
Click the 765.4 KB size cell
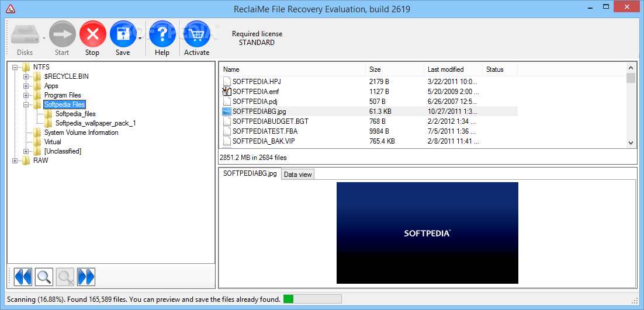coord(382,141)
